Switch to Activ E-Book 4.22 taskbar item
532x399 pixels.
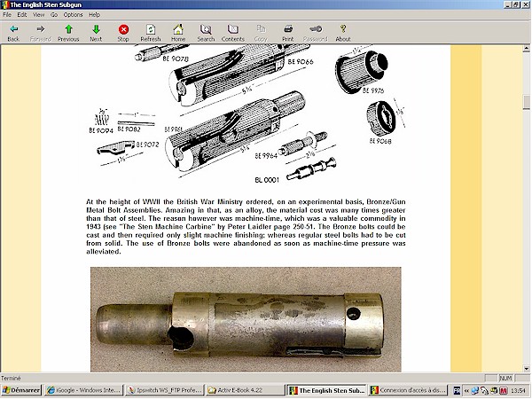(245, 390)
